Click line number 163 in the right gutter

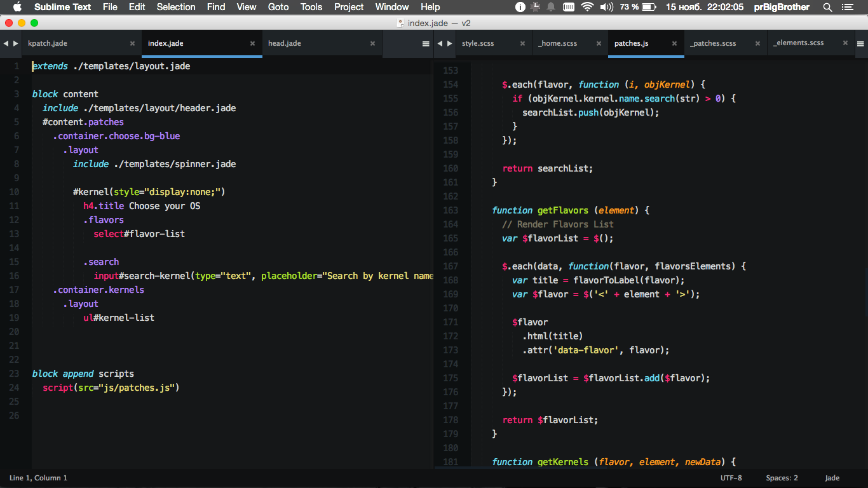point(450,210)
